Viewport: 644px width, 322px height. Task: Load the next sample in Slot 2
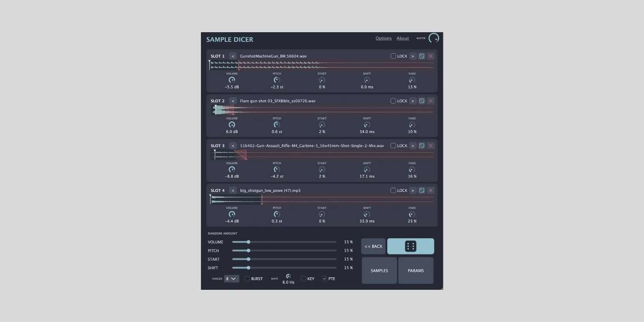point(413,101)
